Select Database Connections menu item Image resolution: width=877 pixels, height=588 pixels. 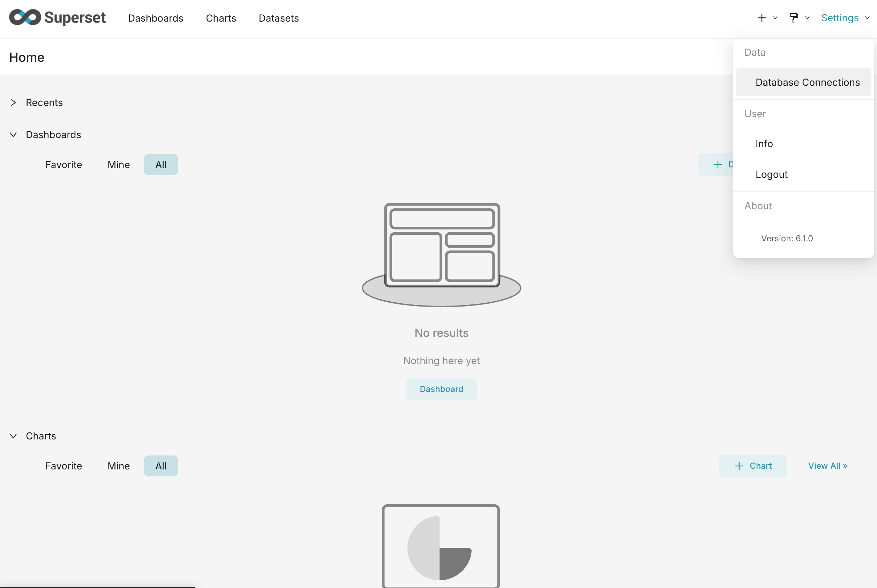click(803, 82)
